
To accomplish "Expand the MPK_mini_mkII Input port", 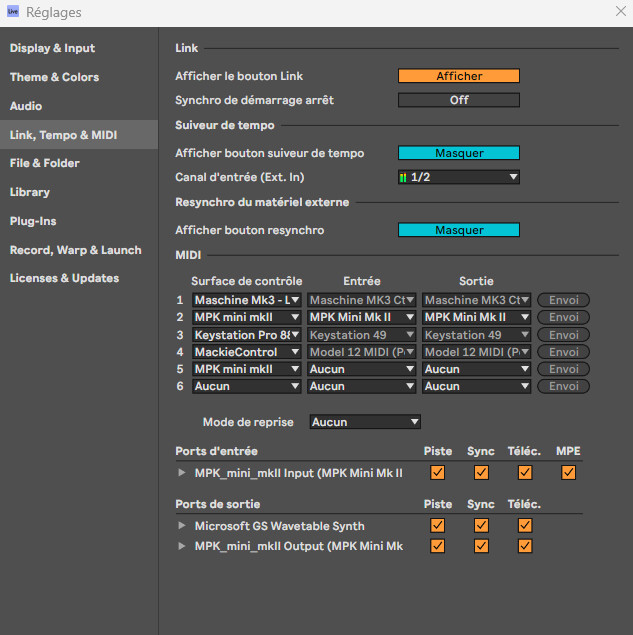I will 181,472.
